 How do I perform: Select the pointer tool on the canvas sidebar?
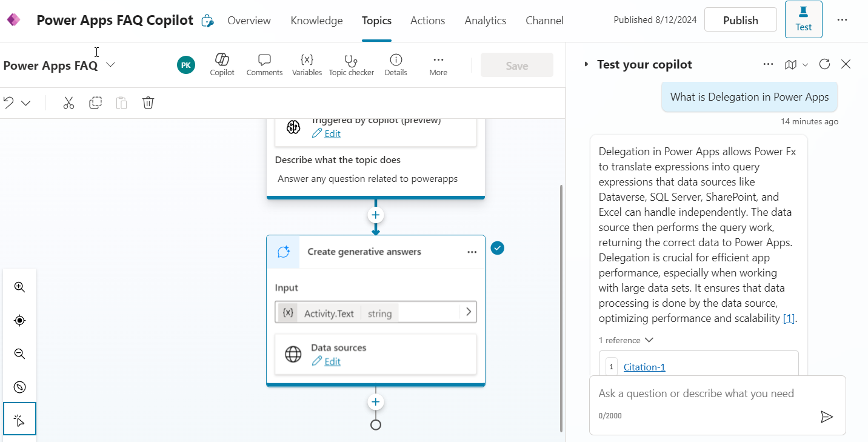coord(20,418)
